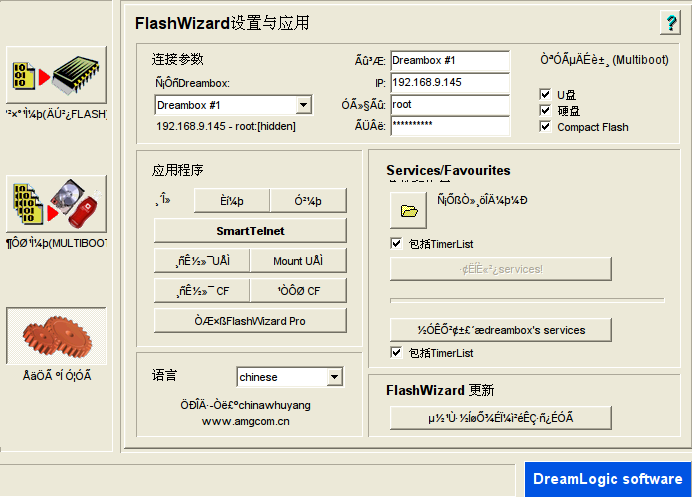
Task: Click the (Multiboot) heading text
Action: (x=640, y=60)
